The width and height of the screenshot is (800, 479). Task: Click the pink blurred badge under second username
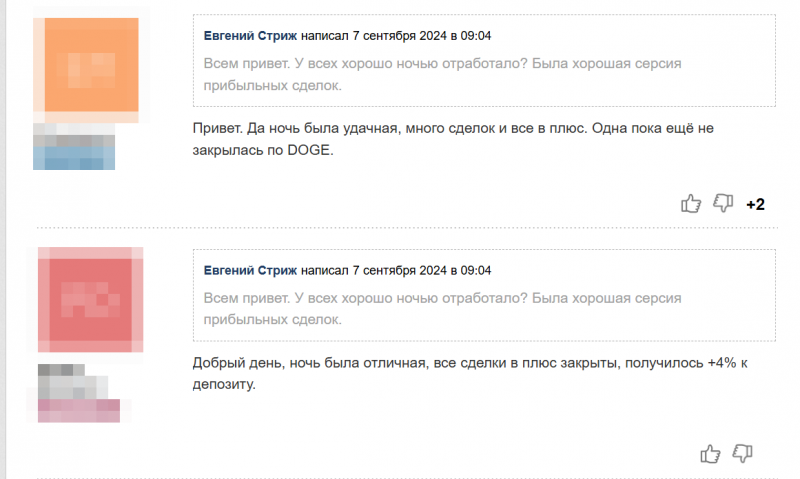pos(79,410)
